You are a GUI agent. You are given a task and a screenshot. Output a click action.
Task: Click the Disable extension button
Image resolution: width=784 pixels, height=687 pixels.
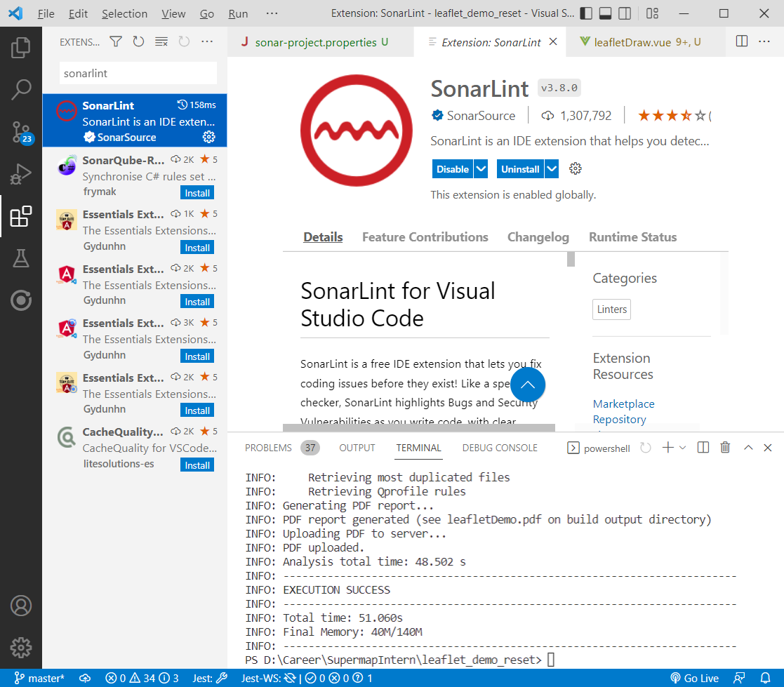point(453,169)
